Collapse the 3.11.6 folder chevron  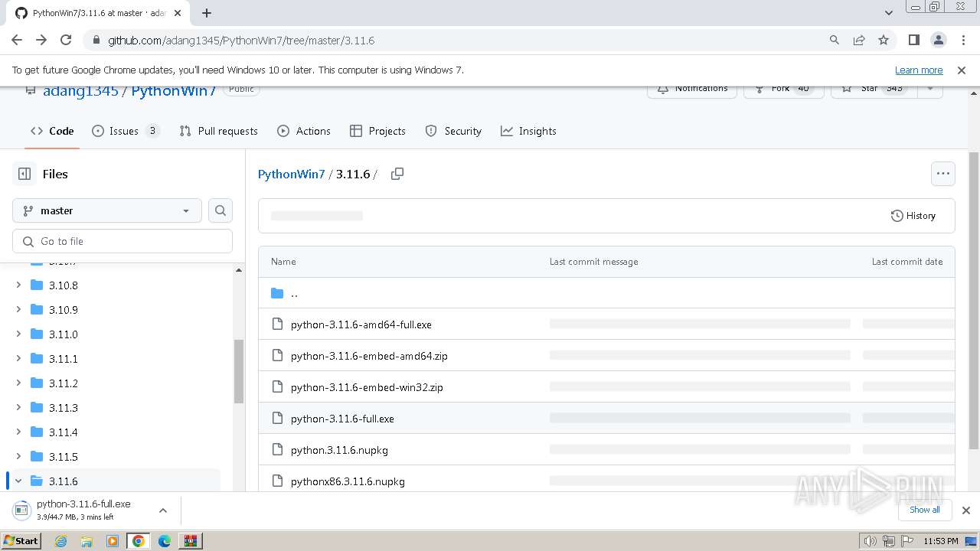(x=18, y=481)
